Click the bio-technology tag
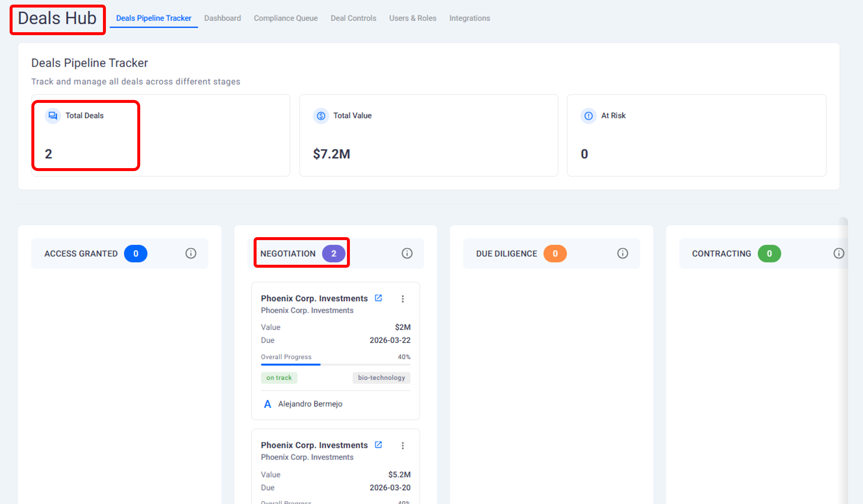Image resolution: width=863 pixels, height=504 pixels. pos(381,378)
